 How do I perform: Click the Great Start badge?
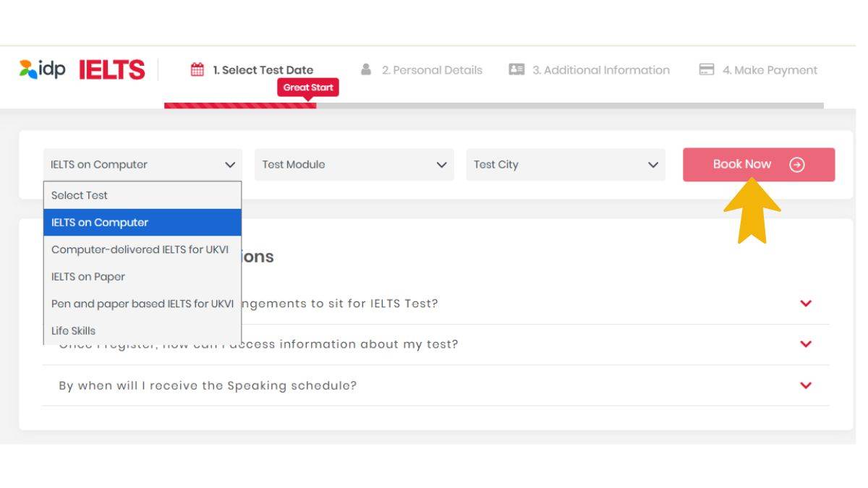(308, 87)
